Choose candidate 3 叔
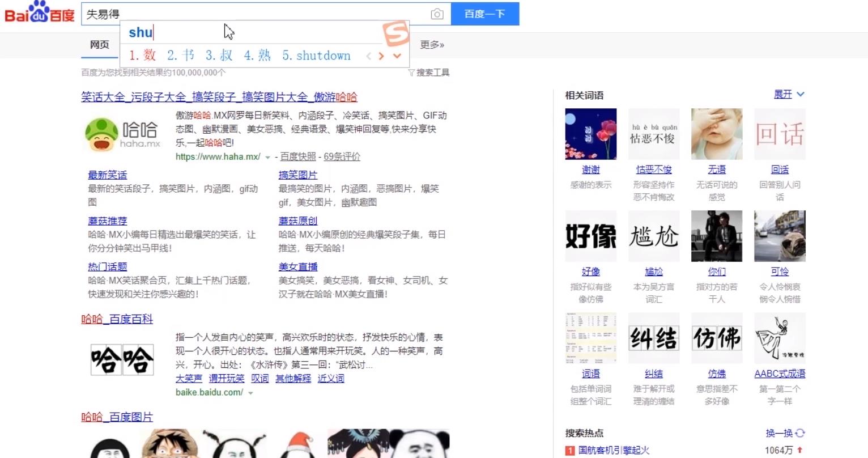This screenshot has width=868, height=458. coord(219,55)
